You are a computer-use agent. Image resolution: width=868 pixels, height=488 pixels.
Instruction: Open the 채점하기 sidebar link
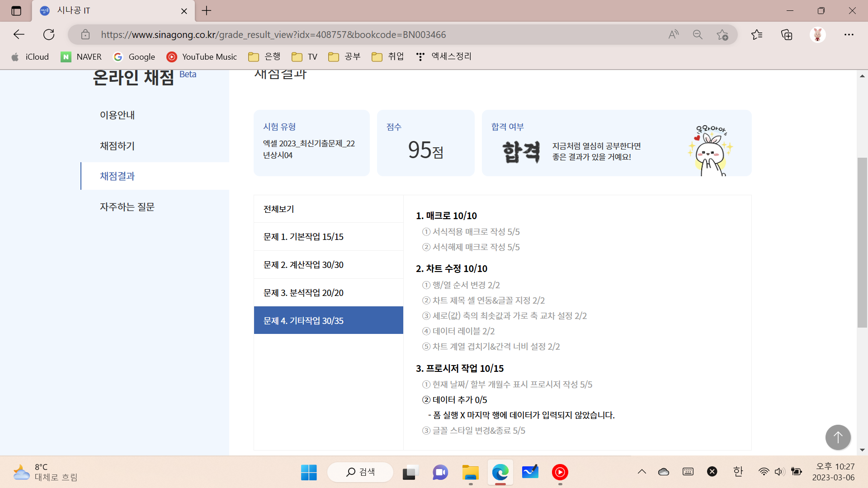tap(118, 145)
